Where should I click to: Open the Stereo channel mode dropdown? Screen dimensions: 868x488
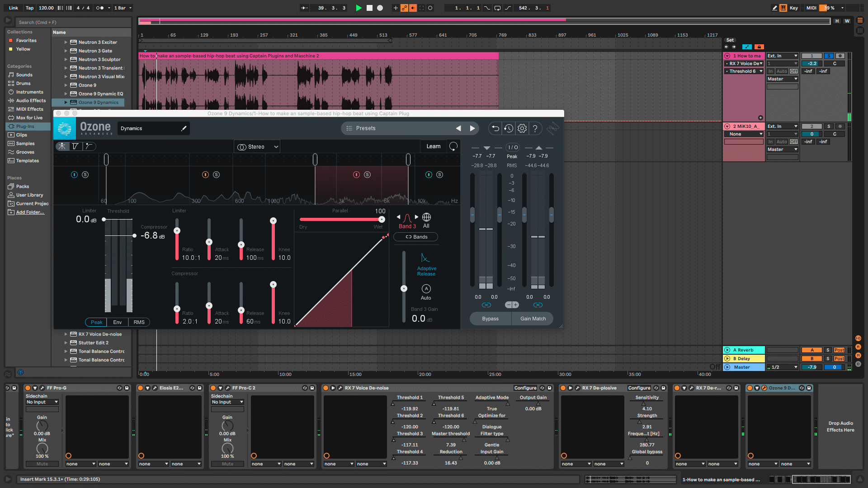(x=257, y=147)
